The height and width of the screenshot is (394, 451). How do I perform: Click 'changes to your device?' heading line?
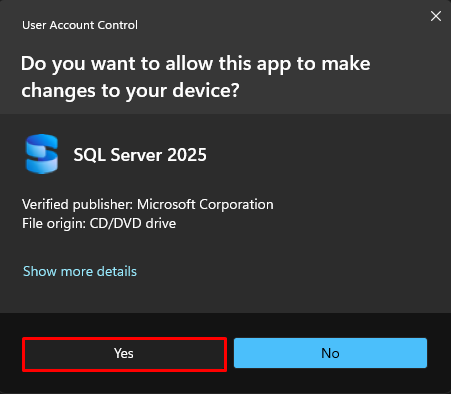130,91
